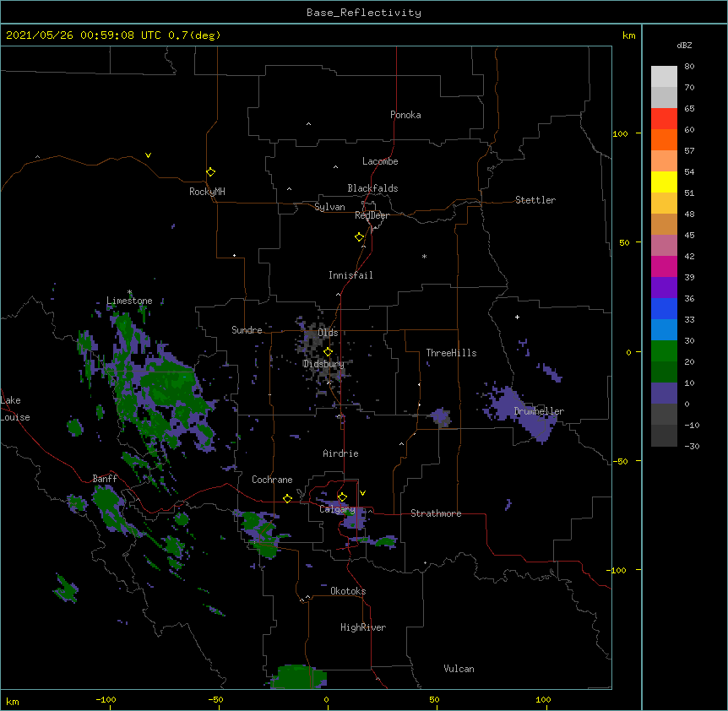Click the 0 tick on bottom axis
The width and height of the screenshot is (728, 711).
click(326, 699)
